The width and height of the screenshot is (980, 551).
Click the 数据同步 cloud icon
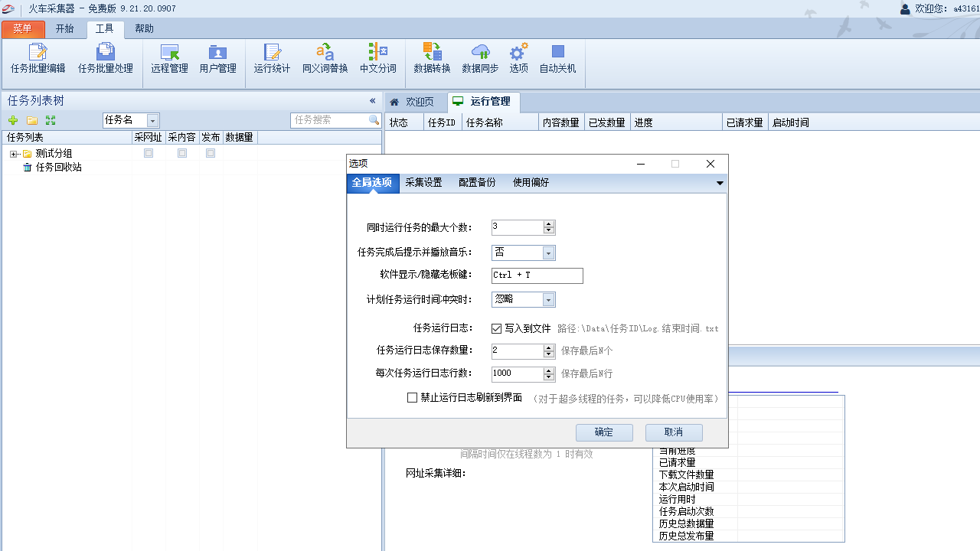[x=480, y=59]
